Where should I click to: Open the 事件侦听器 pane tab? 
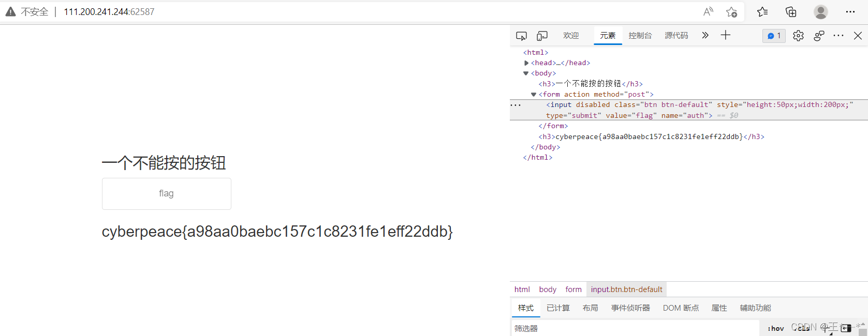630,308
